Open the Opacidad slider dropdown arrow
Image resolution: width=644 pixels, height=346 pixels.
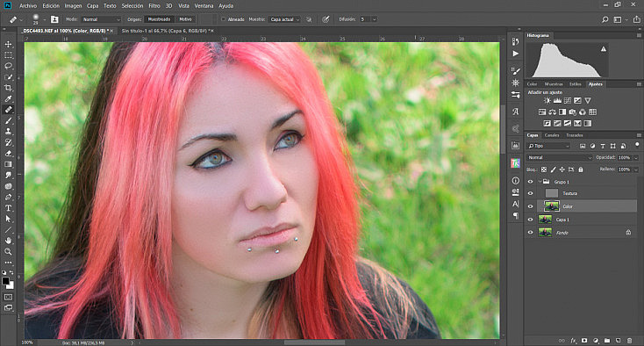point(636,158)
